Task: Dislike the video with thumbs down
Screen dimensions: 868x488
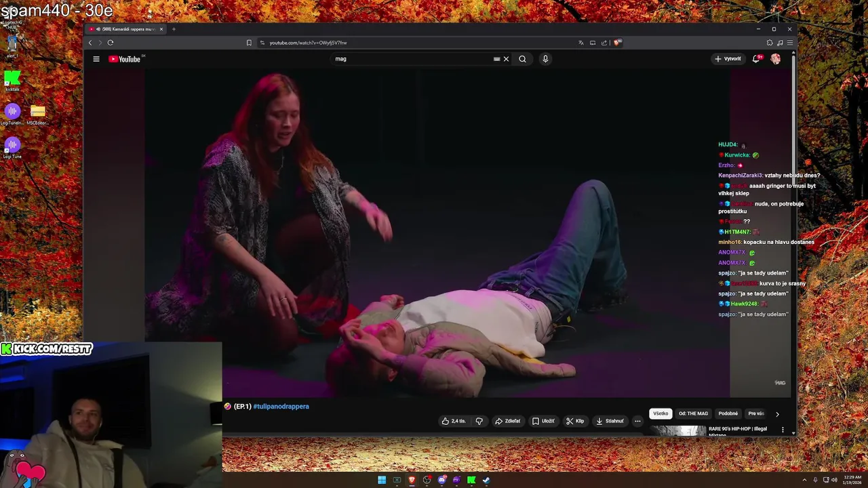Action: [479, 421]
